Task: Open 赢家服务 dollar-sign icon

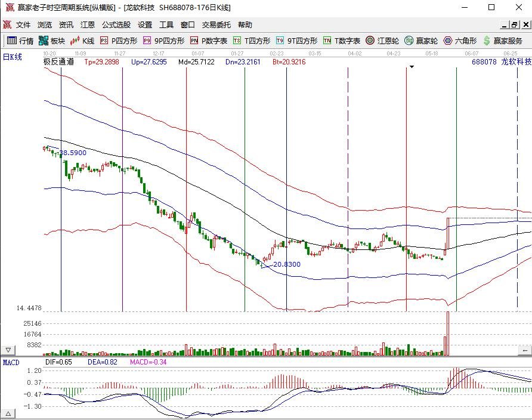Action: pyautogui.click(x=503, y=41)
